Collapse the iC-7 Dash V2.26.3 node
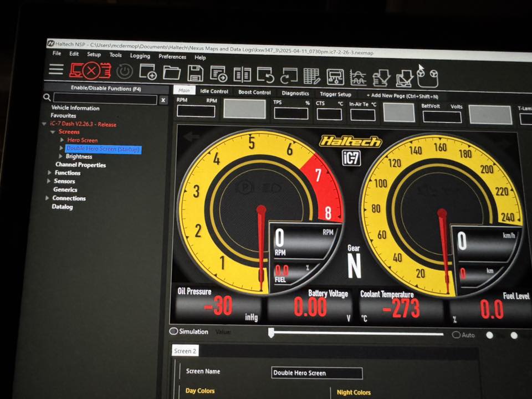 pos(44,124)
